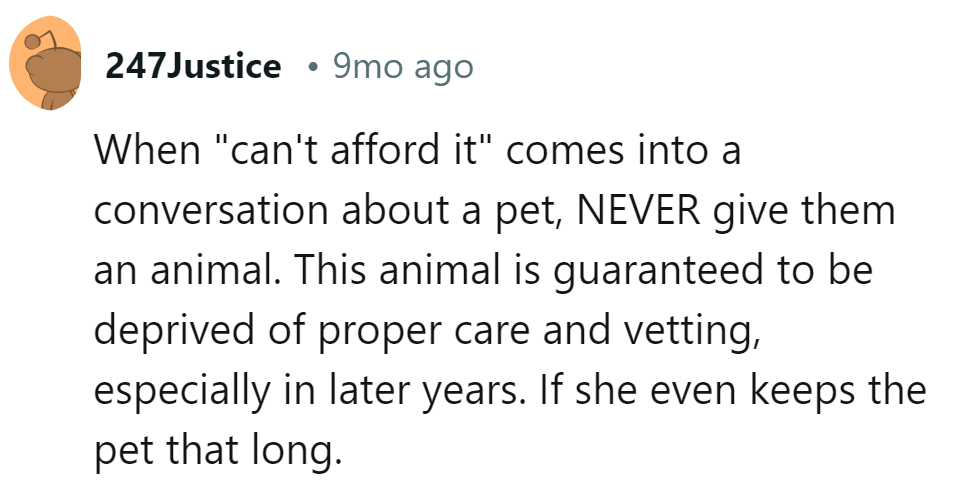Click the antenna on the Snoo avatar
The width and height of the screenshot is (965, 490).
(34, 41)
